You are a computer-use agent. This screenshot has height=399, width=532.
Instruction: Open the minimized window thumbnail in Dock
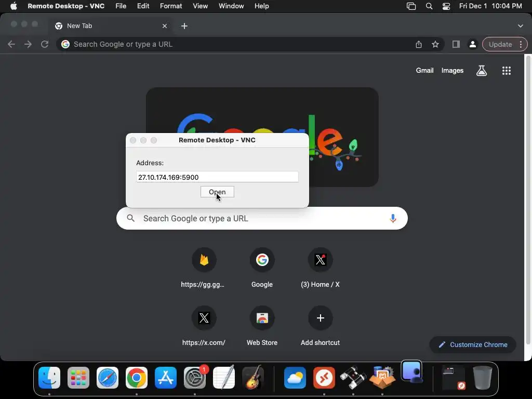(453, 378)
